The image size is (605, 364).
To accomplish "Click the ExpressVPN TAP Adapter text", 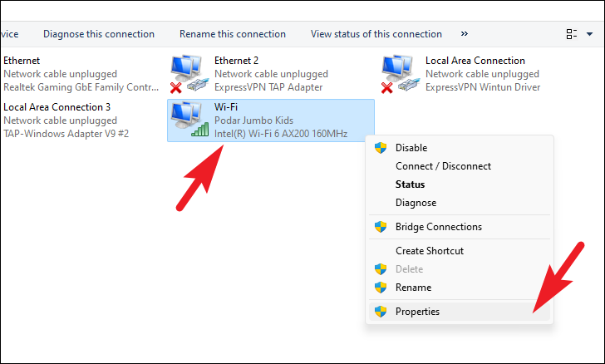I will coord(268,87).
